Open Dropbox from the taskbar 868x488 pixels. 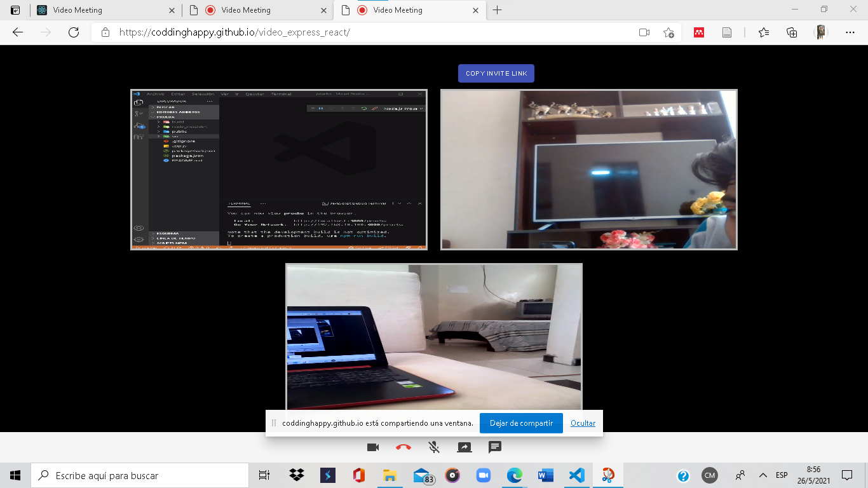tap(296, 475)
